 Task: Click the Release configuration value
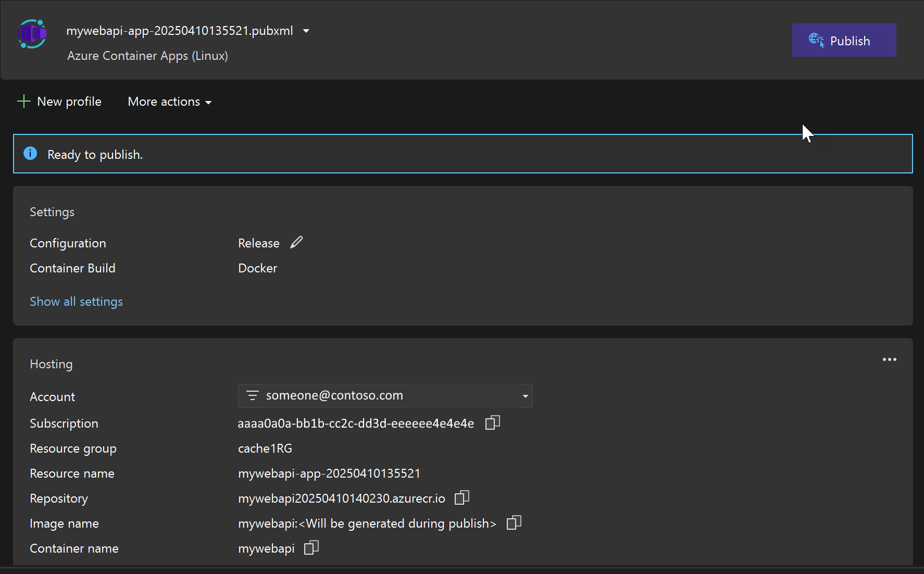point(259,243)
